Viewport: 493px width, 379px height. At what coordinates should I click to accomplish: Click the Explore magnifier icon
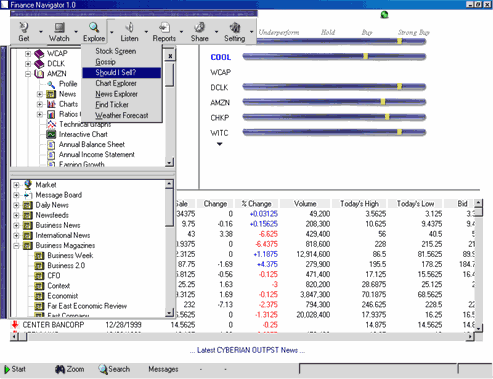pyautogui.click(x=94, y=27)
